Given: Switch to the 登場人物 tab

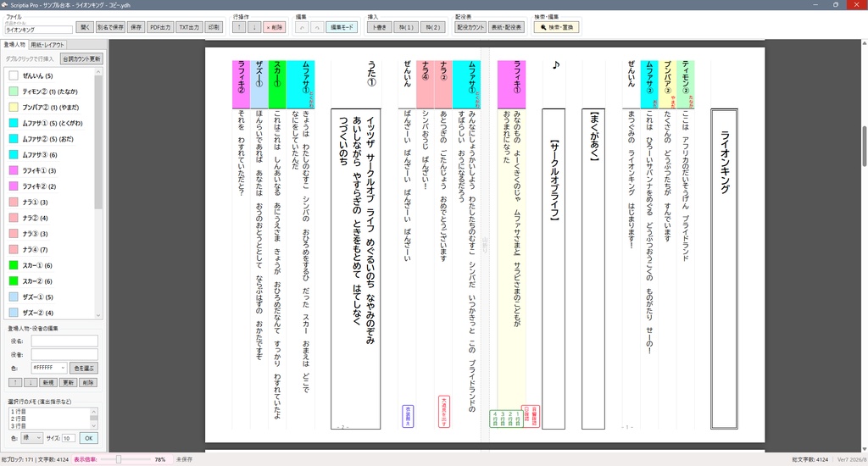Looking at the screenshot, I should 14,45.
